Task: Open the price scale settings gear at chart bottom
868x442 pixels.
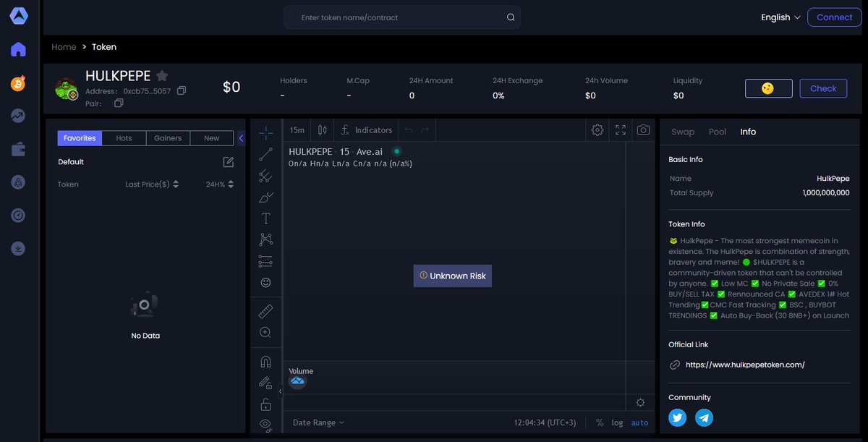Action: pos(640,403)
